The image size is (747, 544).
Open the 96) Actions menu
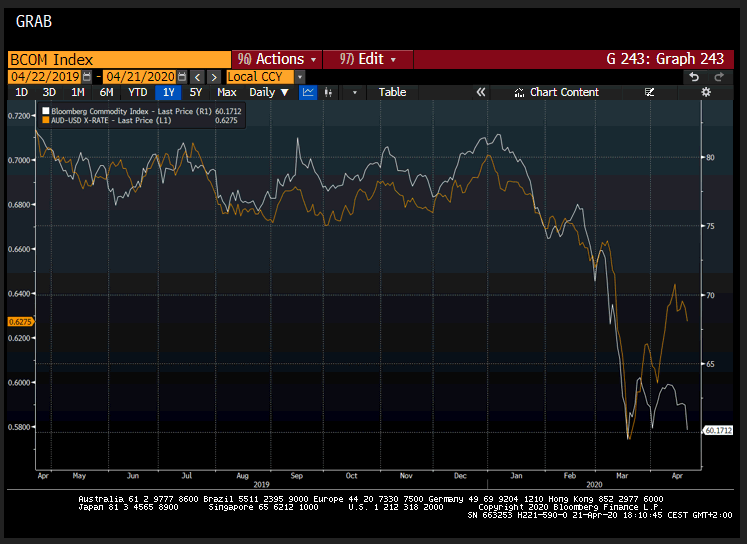tap(277, 60)
